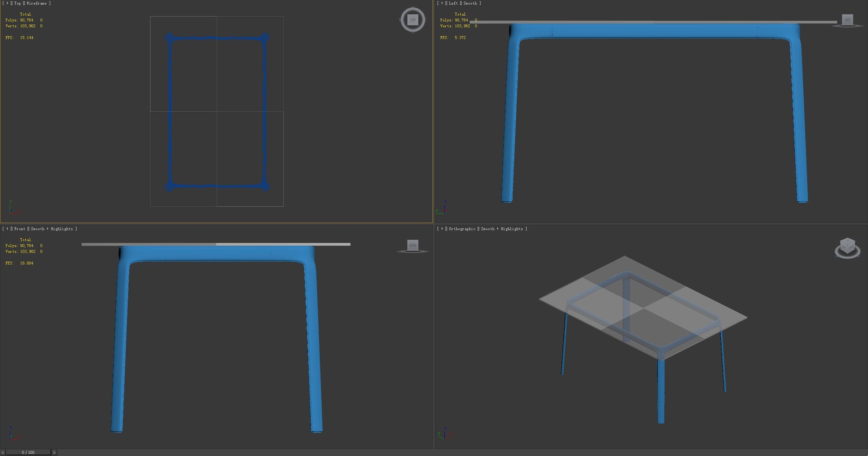Open the 'Top' point-of-view viewport menu
This screenshot has width=868, height=456.
coord(18,3)
